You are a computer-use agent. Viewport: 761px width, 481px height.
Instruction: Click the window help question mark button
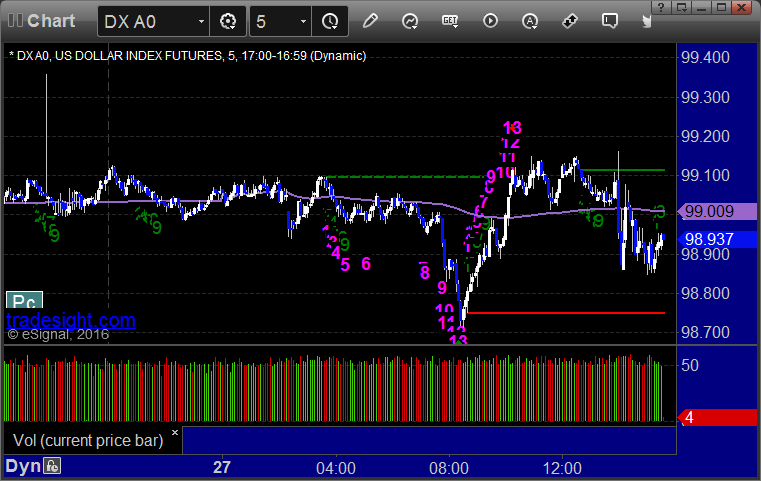point(661,7)
